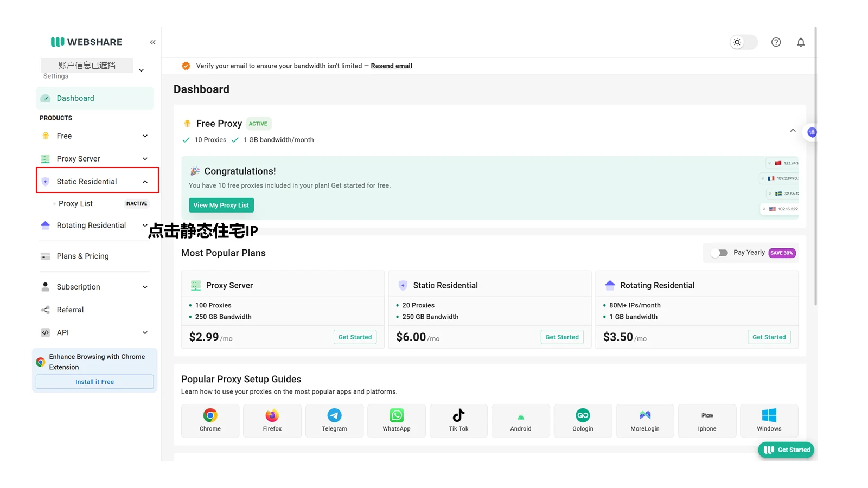Toggle Pay Yearly billing switch

719,253
